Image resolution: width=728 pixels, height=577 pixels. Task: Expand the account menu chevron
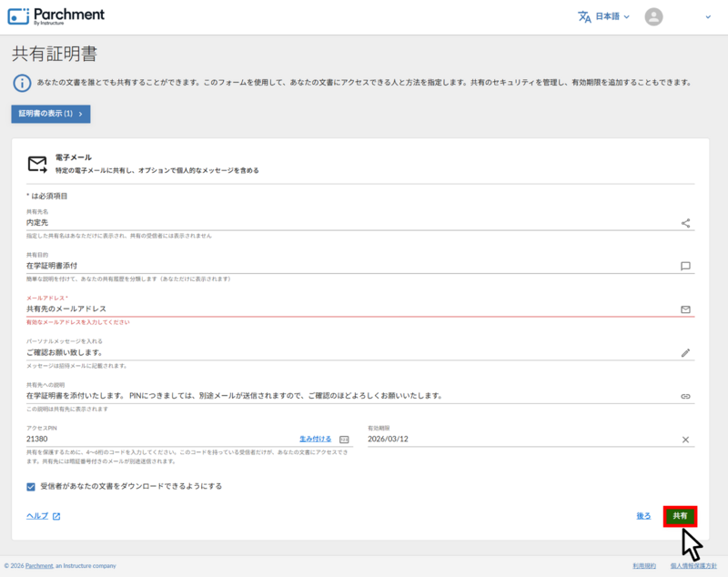(708, 16)
